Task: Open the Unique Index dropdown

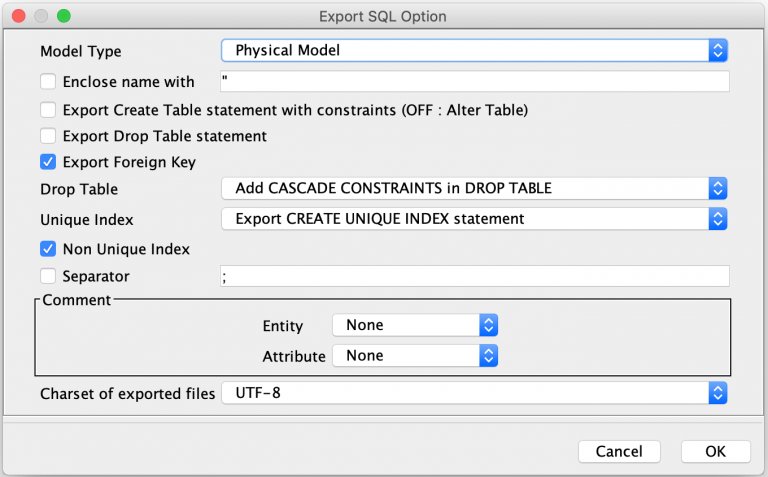Action: click(473, 218)
